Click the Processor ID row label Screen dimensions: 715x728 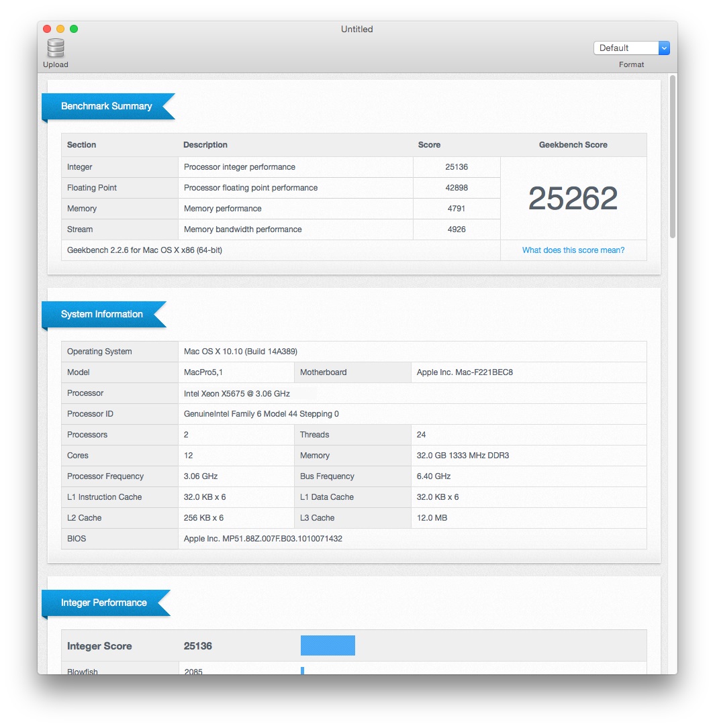point(90,414)
